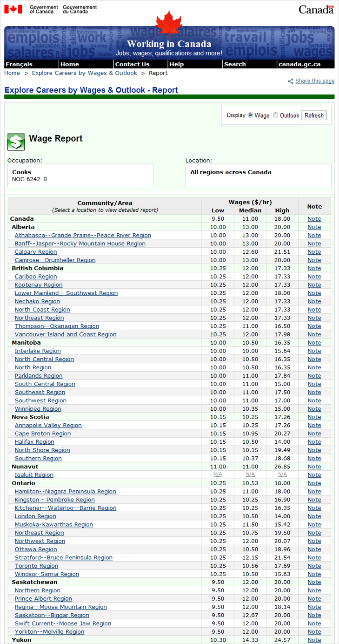Screen dimensions: 339x644
Task: Open the North Coast Region report
Action: [x=42, y=310]
